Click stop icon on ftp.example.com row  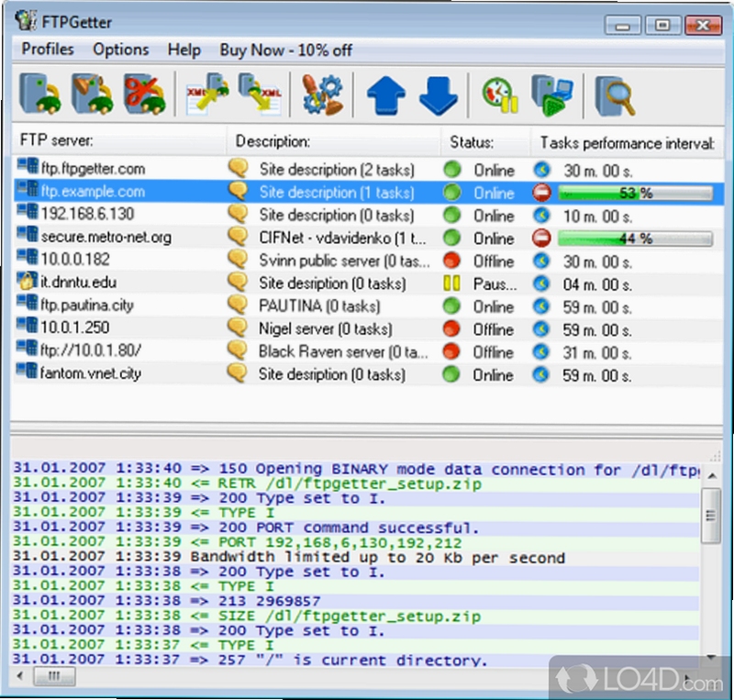tap(541, 193)
